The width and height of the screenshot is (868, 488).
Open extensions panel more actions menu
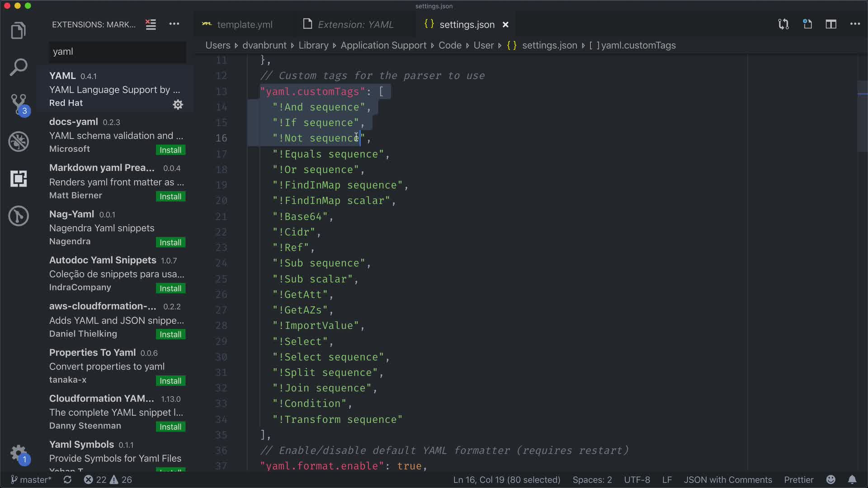pyautogui.click(x=174, y=24)
